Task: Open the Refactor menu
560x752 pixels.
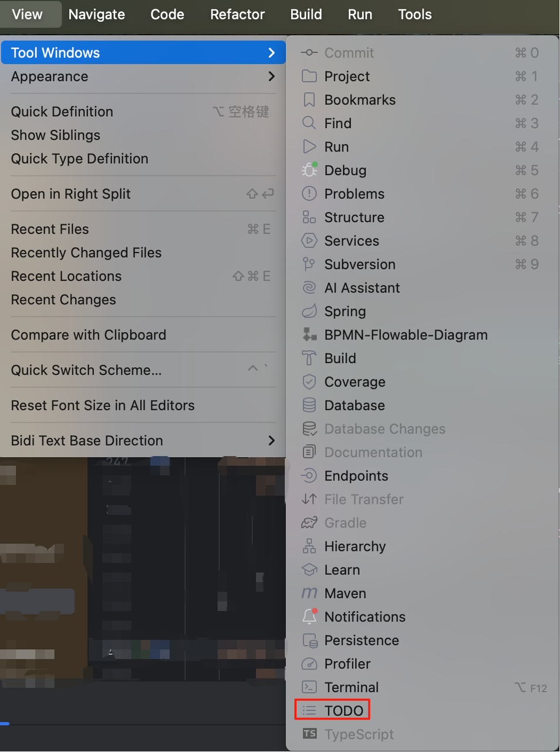Action: pyautogui.click(x=237, y=15)
